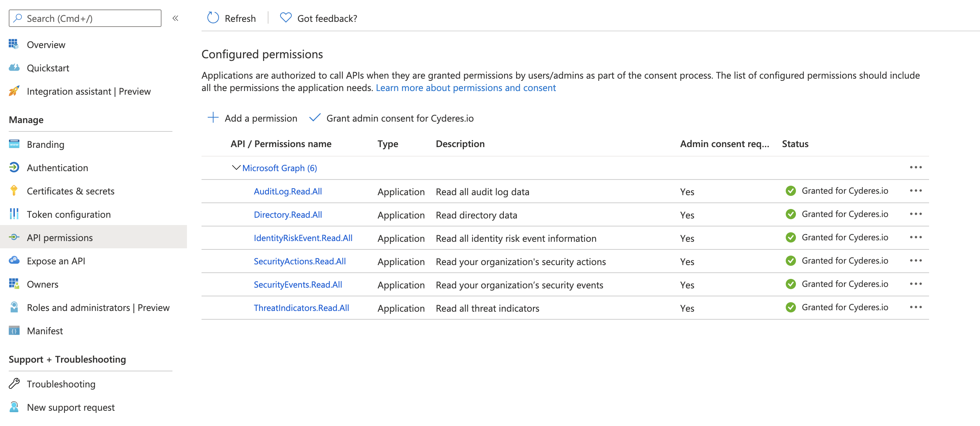Select API permissions in the Manage menu
Viewport: 980px width, 426px height.
point(59,237)
